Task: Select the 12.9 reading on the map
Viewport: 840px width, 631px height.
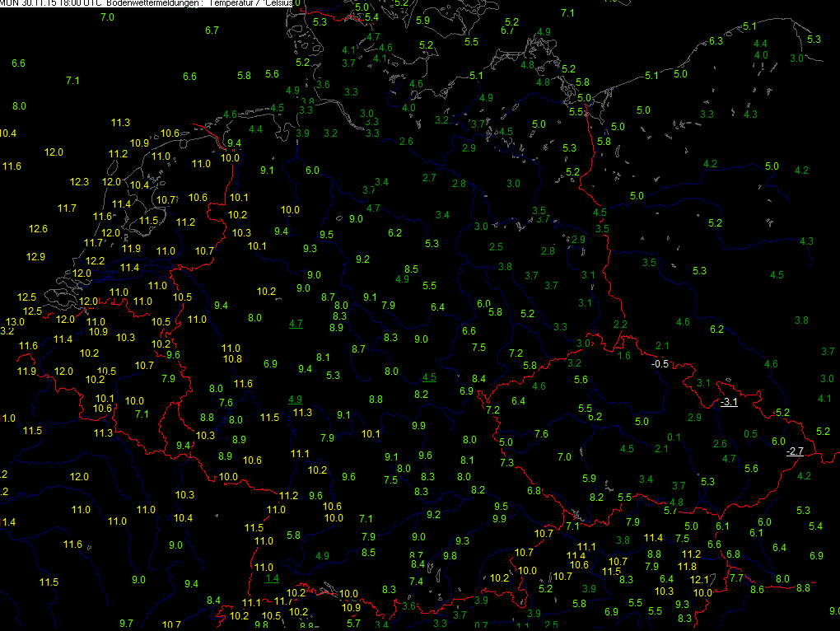Action: 35,257
